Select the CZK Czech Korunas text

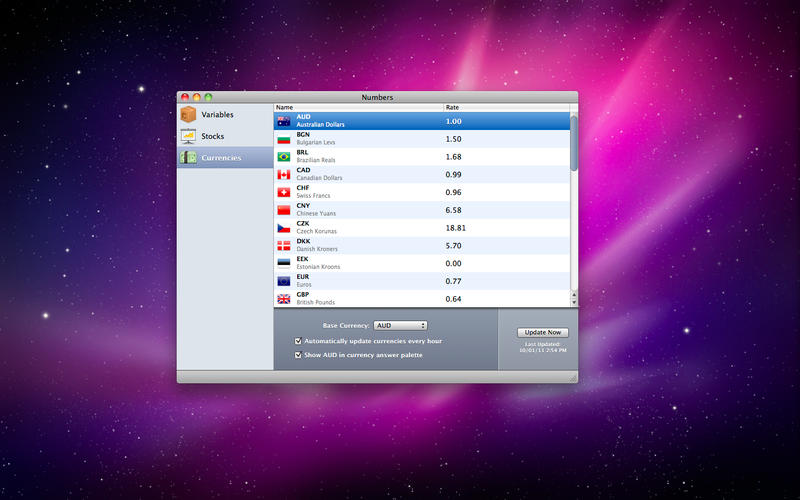[x=317, y=228]
